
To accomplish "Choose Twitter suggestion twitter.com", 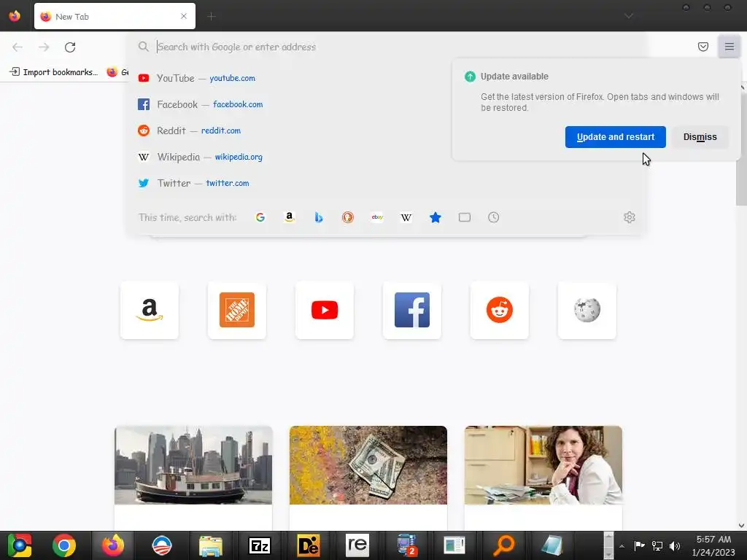I will point(387,183).
